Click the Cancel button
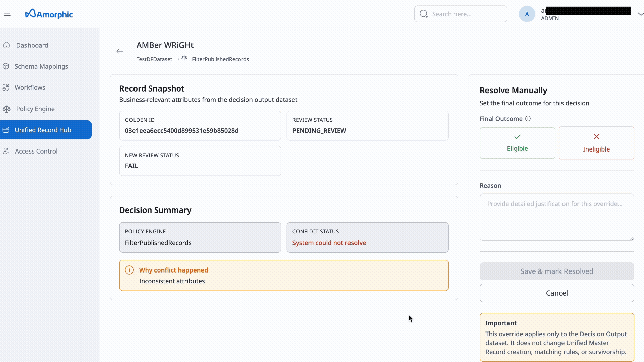The height and width of the screenshot is (362, 644). point(556,293)
